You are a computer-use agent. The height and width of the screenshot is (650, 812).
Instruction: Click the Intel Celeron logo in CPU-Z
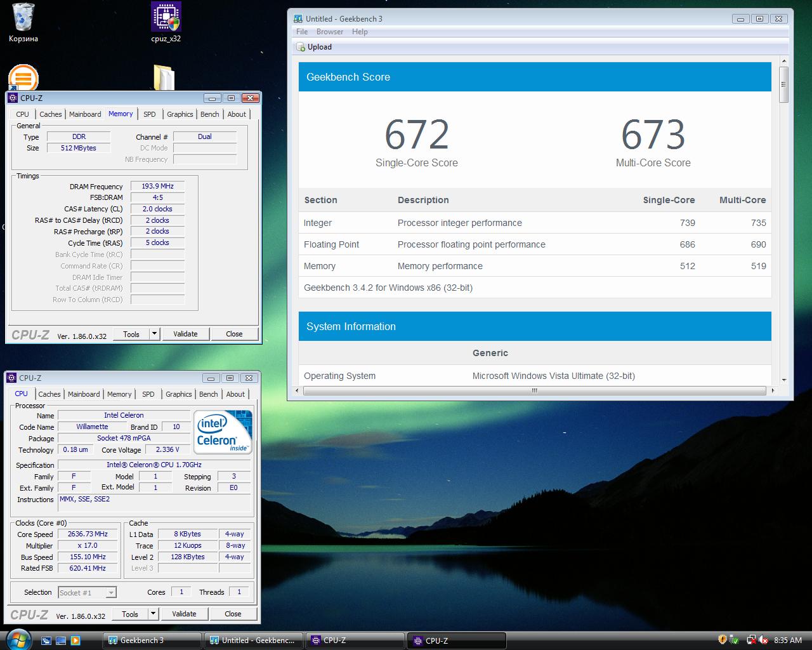pyautogui.click(x=223, y=432)
